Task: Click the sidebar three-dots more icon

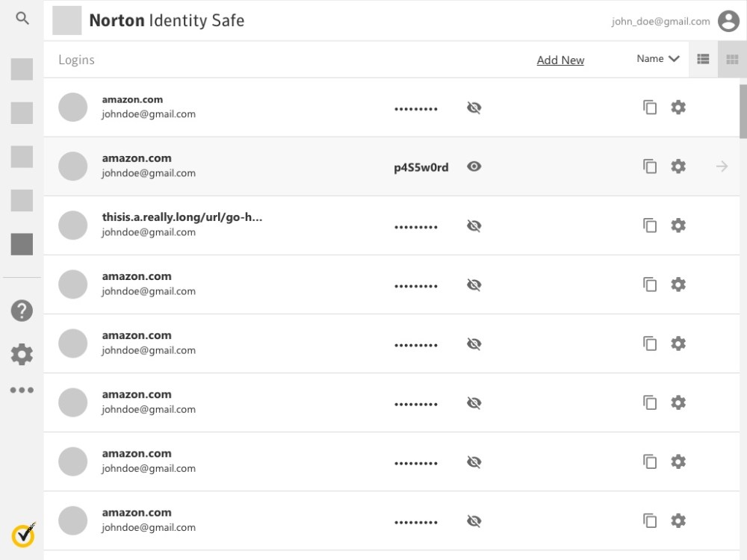Action: click(x=22, y=390)
